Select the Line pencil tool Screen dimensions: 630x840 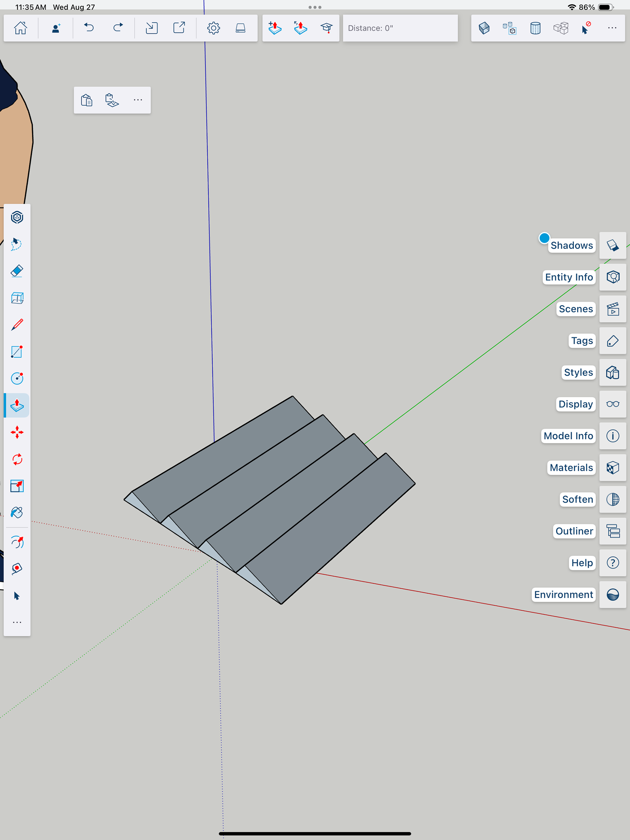(17, 325)
